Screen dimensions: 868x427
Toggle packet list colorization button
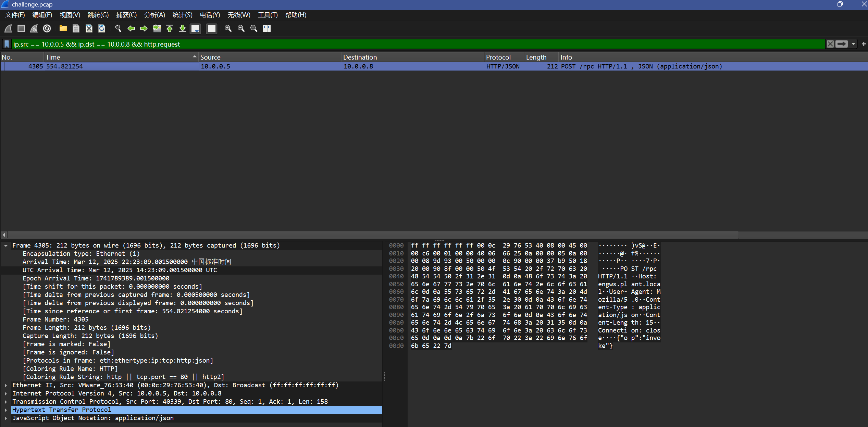tap(212, 28)
